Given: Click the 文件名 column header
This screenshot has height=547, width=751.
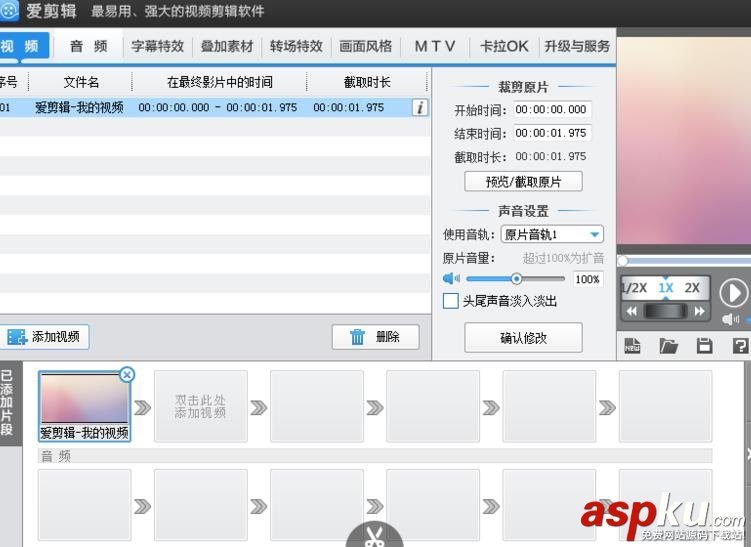Looking at the screenshot, I should tap(81, 82).
